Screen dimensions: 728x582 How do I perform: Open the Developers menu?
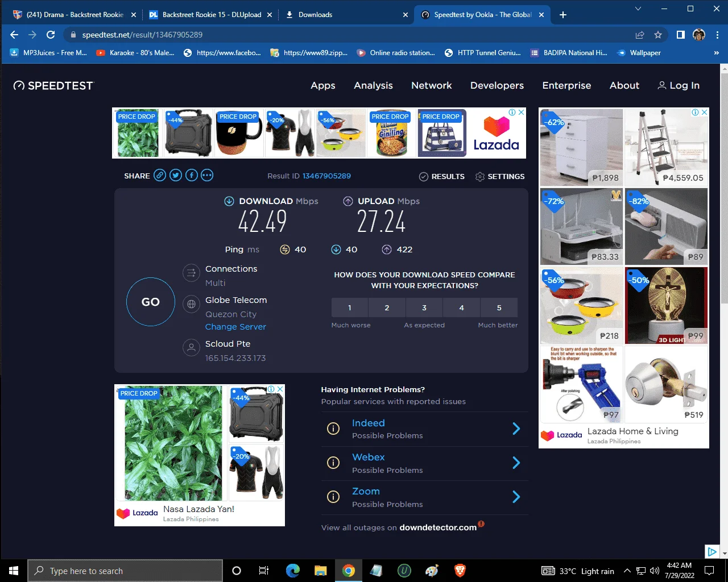click(x=497, y=86)
